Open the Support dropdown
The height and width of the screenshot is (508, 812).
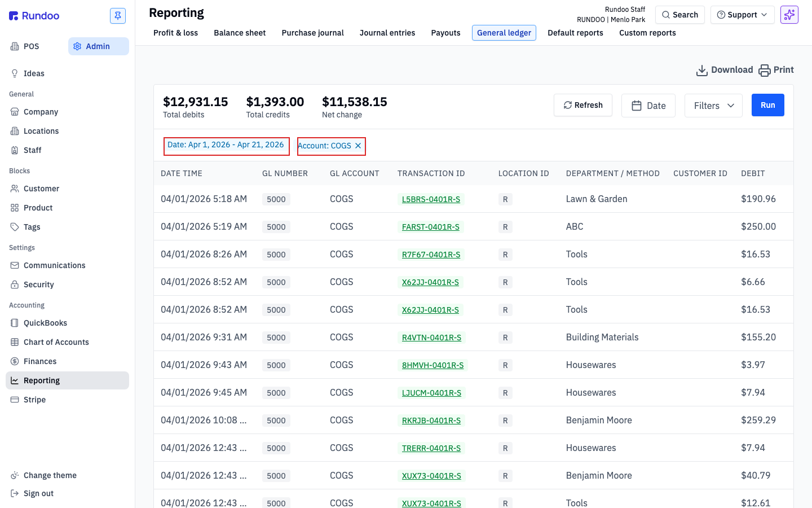742,15
